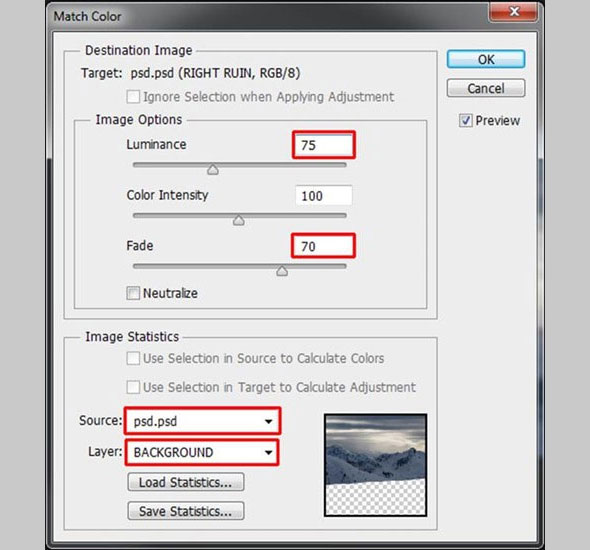This screenshot has height=550, width=590.
Task: Enable the Neutralize checkbox
Action: click(x=133, y=293)
